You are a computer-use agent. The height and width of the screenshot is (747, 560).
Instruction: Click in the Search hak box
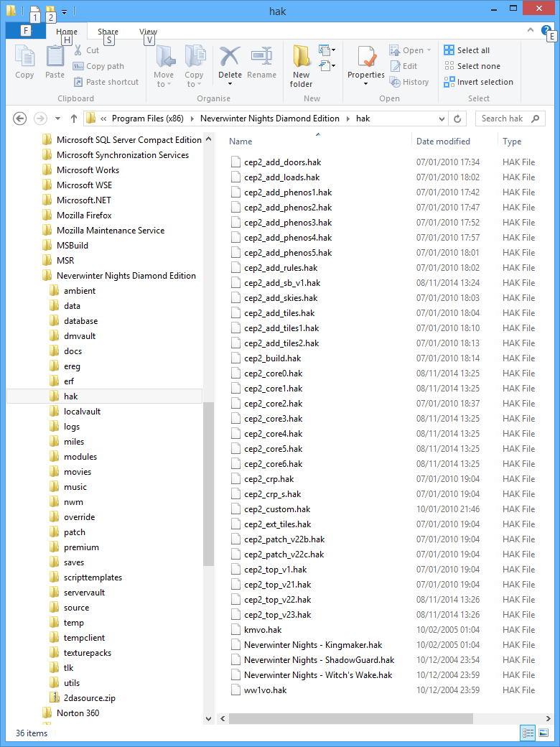510,119
